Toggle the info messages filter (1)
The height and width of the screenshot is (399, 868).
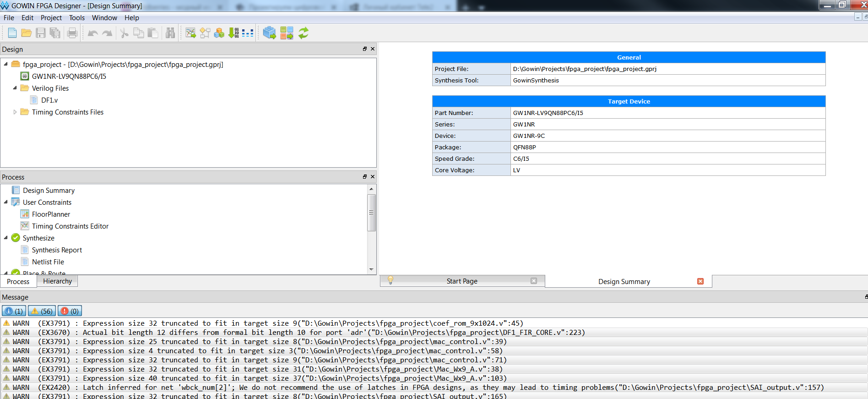(x=14, y=311)
